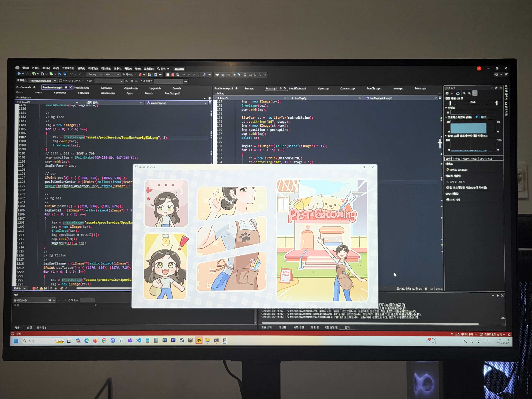Stop debugging with the red square

(x=173, y=75)
